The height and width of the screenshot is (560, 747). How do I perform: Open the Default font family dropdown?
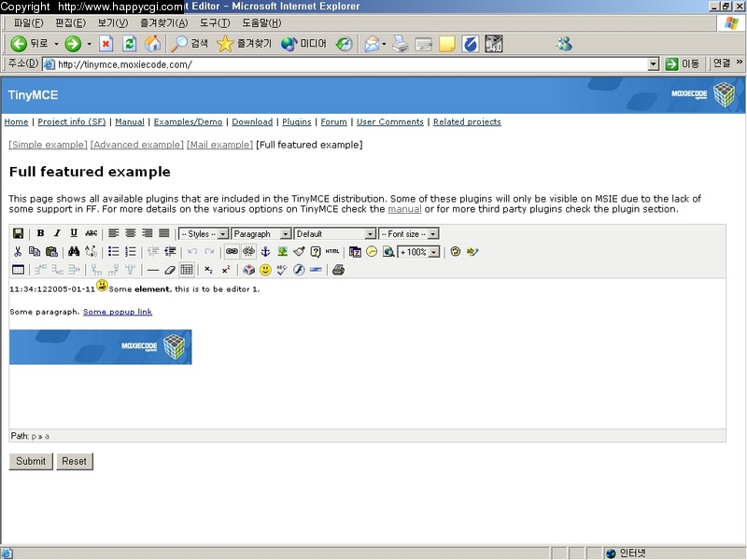pyautogui.click(x=335, y=234)
